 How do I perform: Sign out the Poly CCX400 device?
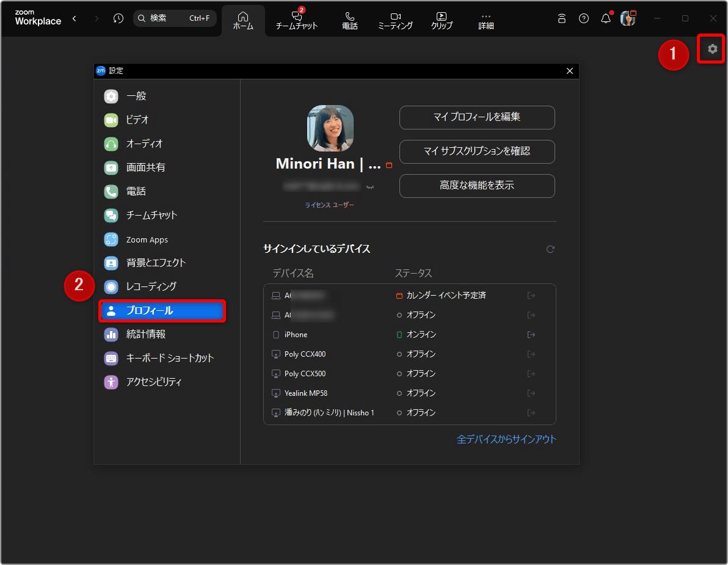click(531, 354)
